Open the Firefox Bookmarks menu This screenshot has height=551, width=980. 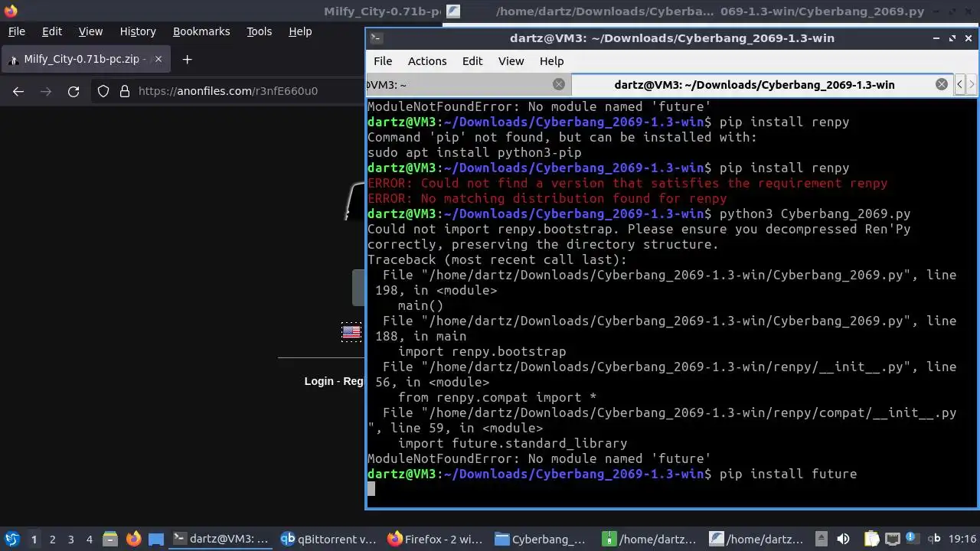201,31
